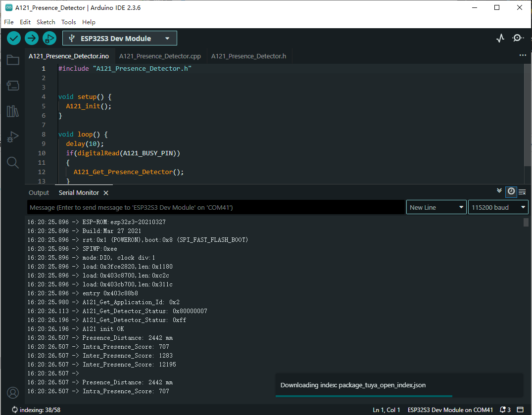Screen dimensions: 532x415
Task: Click the Verify sketch checkmark button
Action: [14, 38]
